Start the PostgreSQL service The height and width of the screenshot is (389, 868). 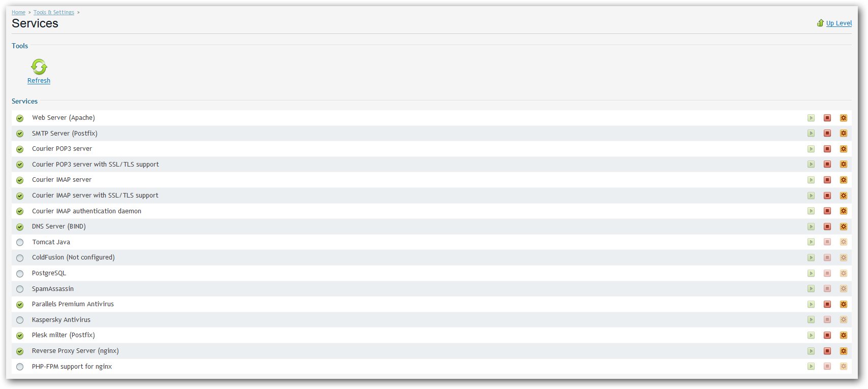tap(811, 273)
